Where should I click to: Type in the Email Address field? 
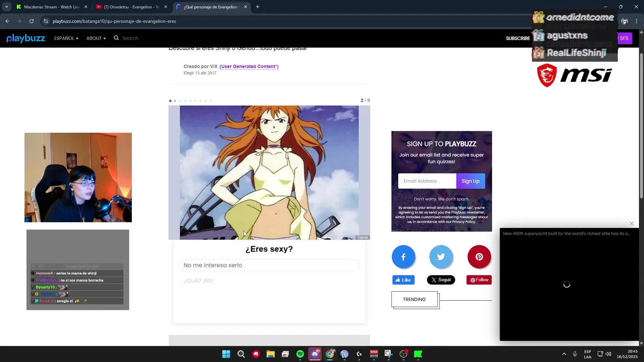click(427, 181)
